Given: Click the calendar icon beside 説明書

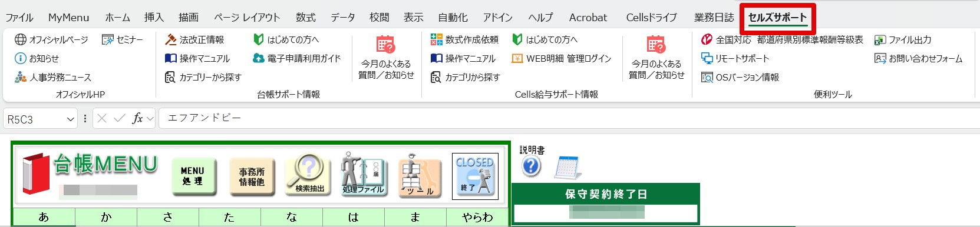Looking at the screenshot, I should [568, 168].
